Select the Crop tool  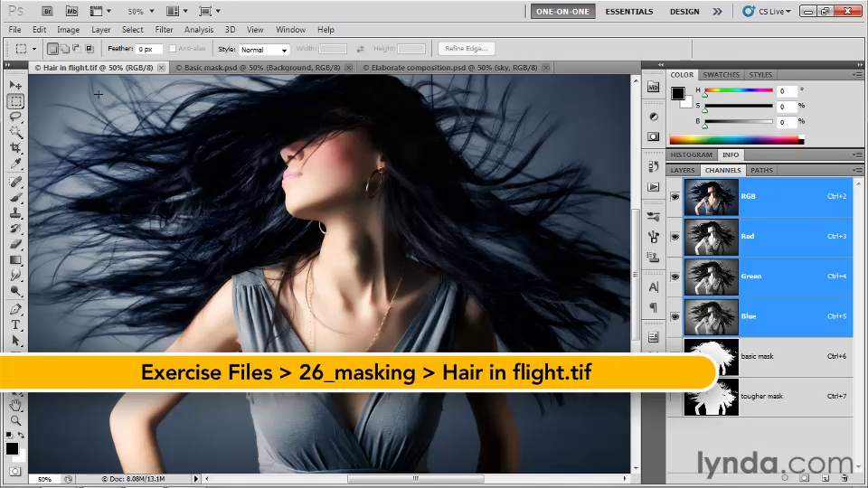(x=15, y=147)
